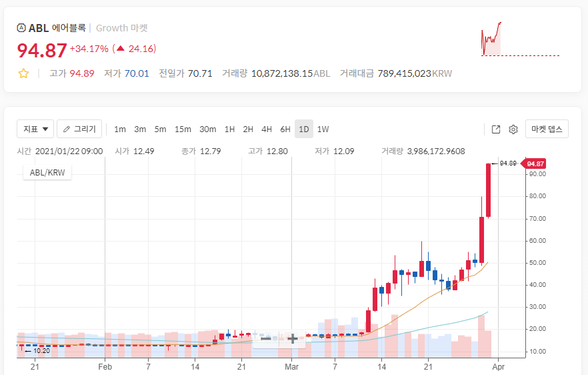588x375 pixels.
Task: Select the 30m timeframe
Action: pyautogui.click(x=207, y=129)
